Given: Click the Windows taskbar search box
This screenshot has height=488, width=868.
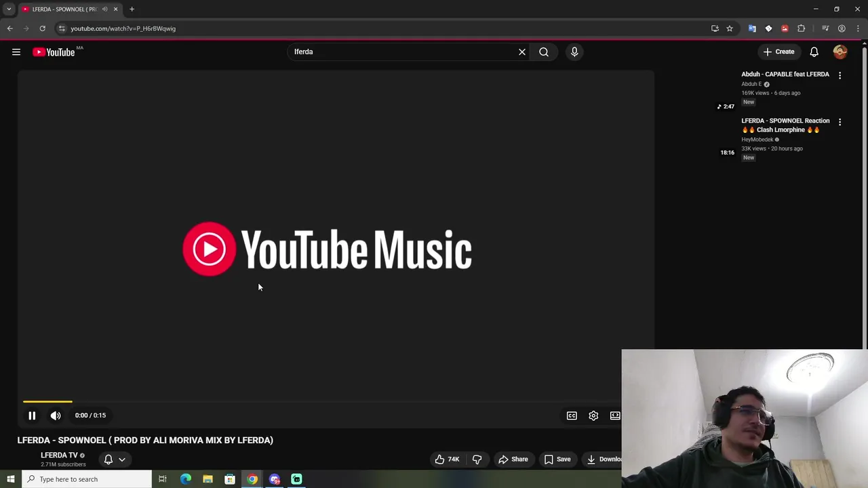Looking at the screenshot, I should pos(87,479).
